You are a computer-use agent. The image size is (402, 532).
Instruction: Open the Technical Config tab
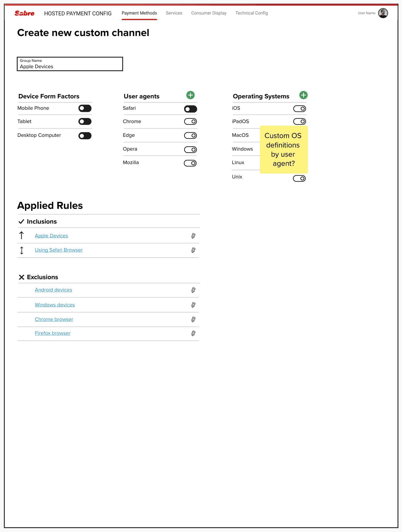click(x=252, y=13)
